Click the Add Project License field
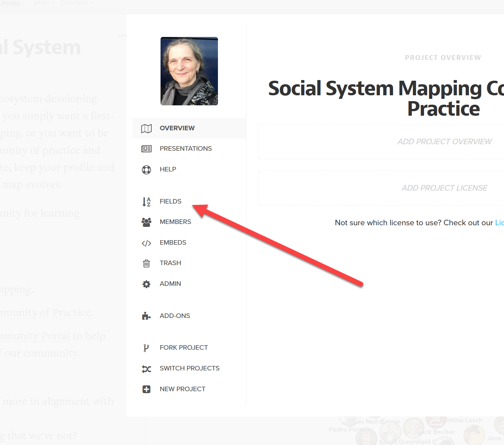The height and width of the screenshot is (445, 504). (381, 188)
